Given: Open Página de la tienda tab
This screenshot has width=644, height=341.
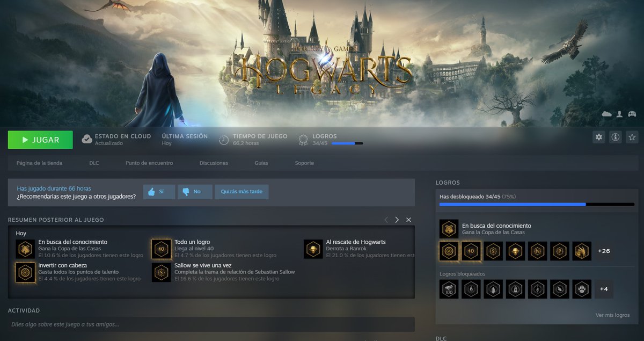Looking at the screenshot, I should (39, 163).
